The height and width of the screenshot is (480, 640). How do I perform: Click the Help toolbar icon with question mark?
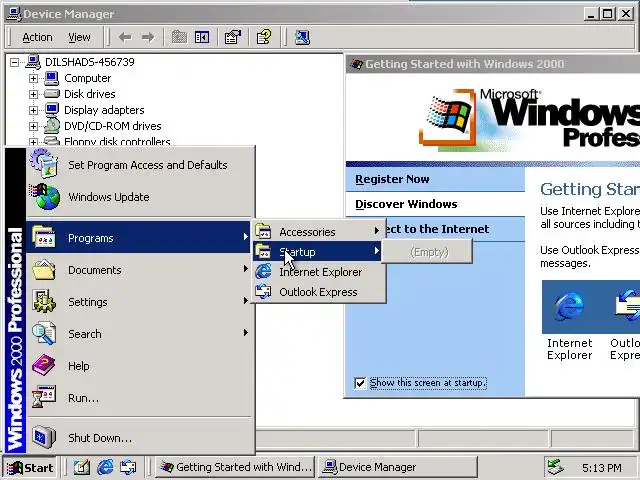coord(264,38)
